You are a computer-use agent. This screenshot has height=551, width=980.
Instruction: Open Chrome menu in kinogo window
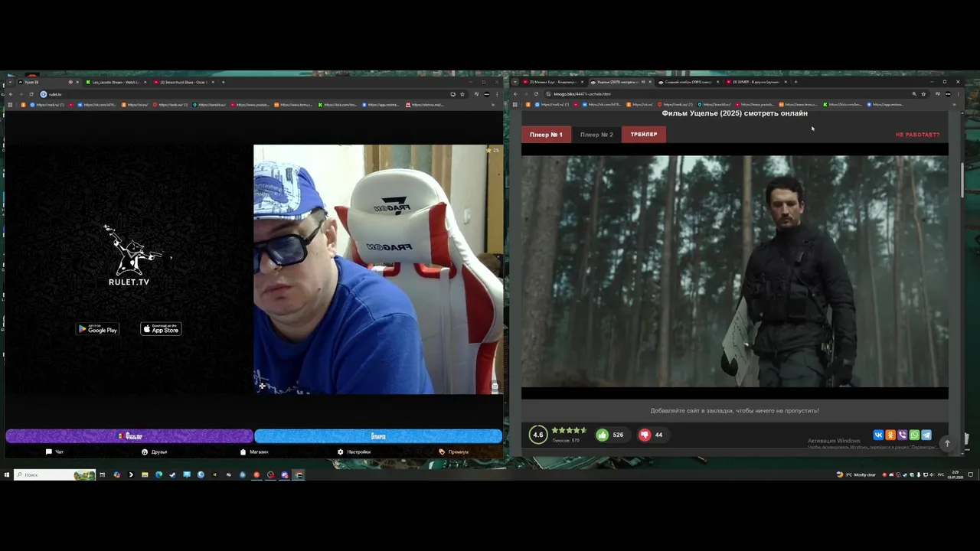(x=958, y=93)
